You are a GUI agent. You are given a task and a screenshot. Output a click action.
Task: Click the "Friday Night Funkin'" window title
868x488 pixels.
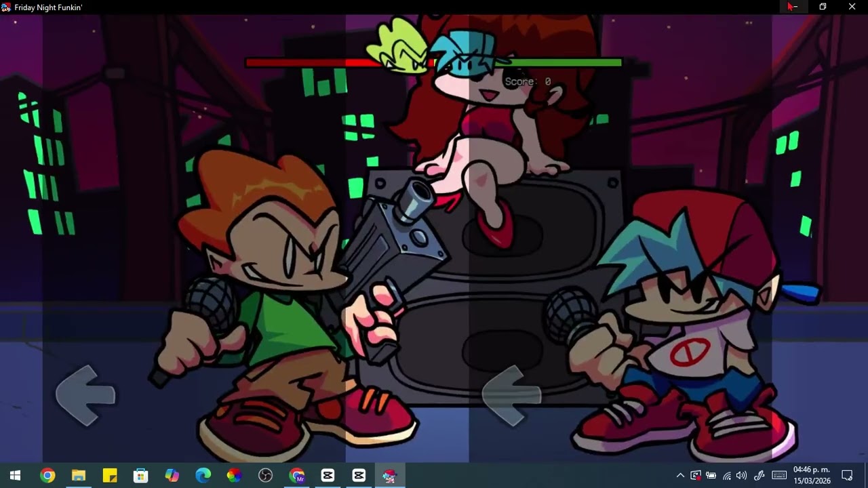48,7
